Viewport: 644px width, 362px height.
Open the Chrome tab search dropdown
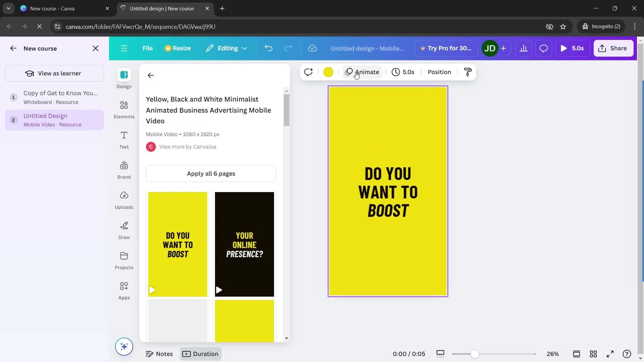point(8,8)
